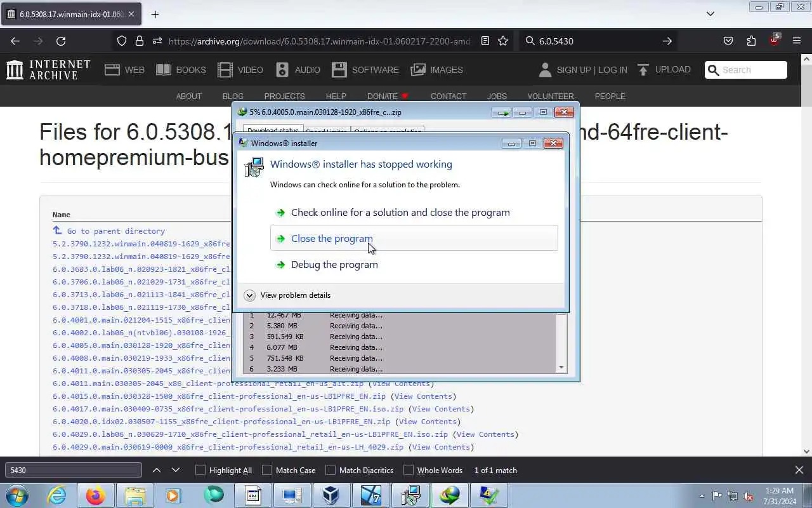
Task: Click the search go arrow beside 6.0.5430
Action: point(667,41)
